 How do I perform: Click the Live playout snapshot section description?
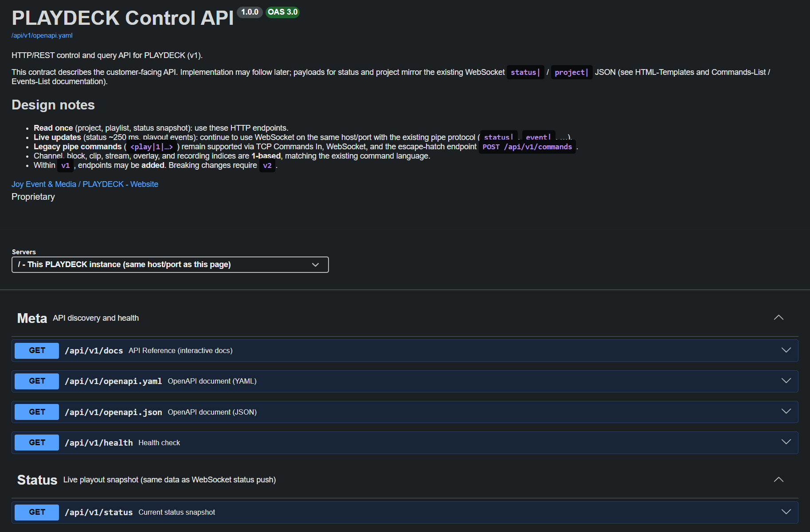click(169, 480)
